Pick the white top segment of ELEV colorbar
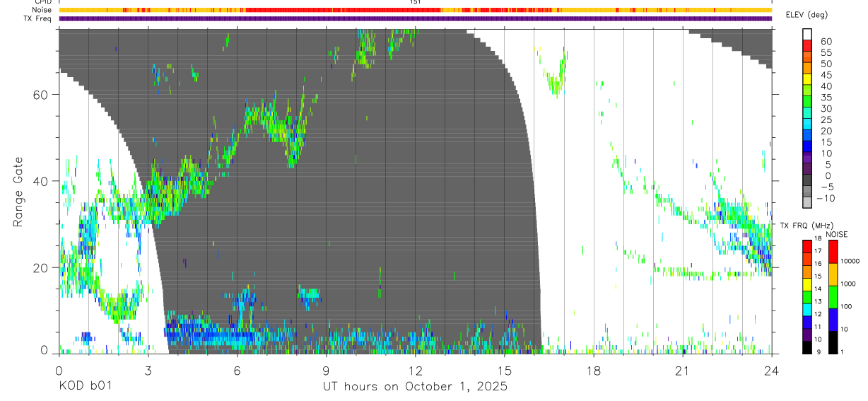This screenshot has height=401, width=868. coord(807,35)
